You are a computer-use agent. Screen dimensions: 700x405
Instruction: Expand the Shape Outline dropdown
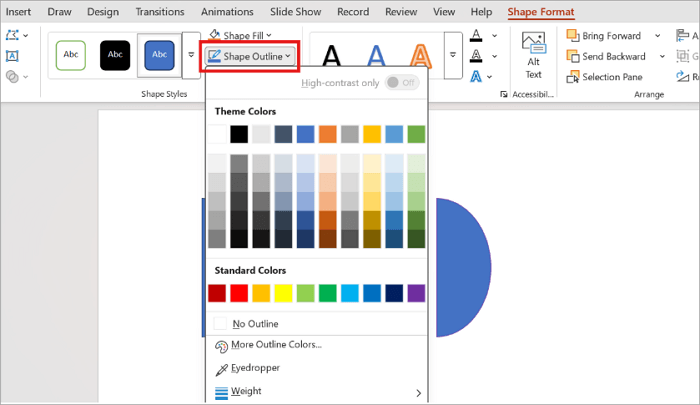coord(250,56)
